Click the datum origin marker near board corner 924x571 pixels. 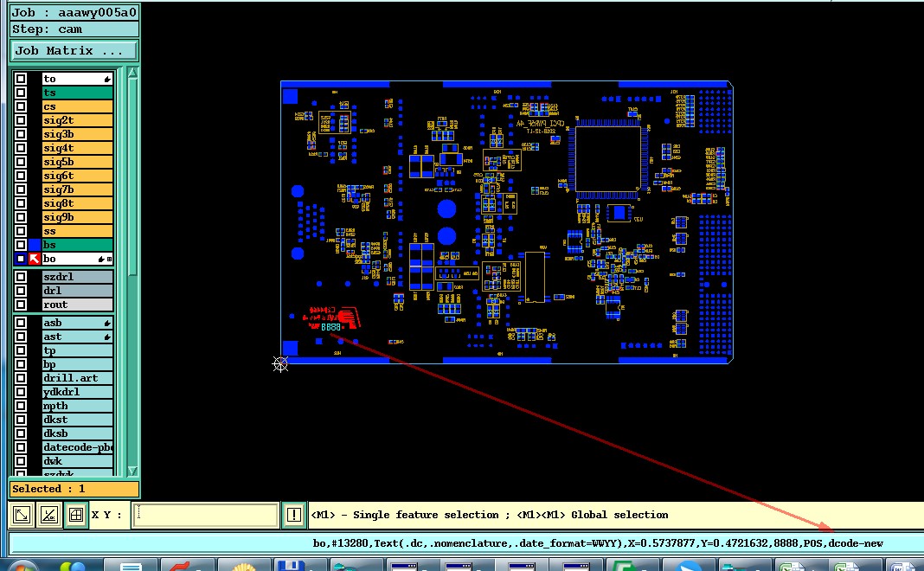point(280,364)
